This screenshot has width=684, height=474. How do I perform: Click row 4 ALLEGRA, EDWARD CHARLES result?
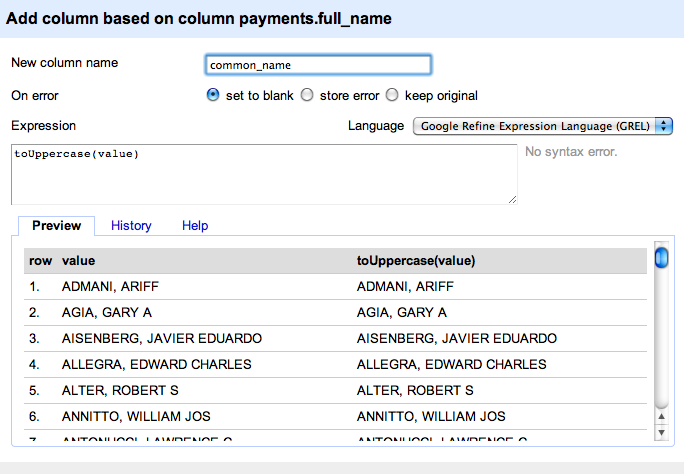click(x=451, y=364)
